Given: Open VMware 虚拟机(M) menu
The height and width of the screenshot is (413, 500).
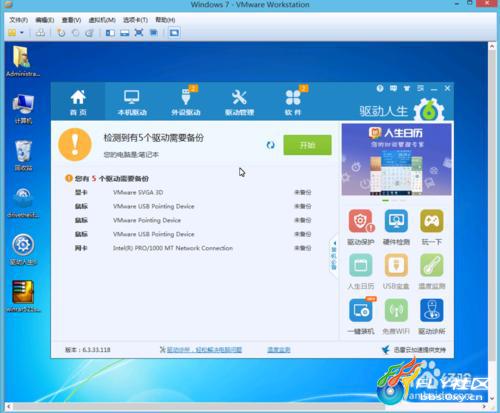Looking at the screenshot, I should (x=102, y=20).
